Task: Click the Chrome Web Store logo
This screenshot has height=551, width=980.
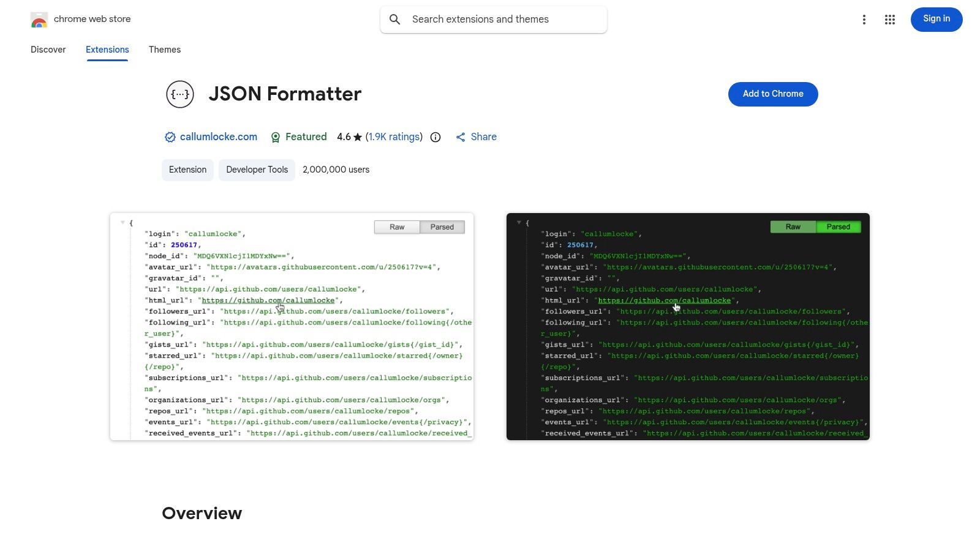Action: click(x=39, y=19)
